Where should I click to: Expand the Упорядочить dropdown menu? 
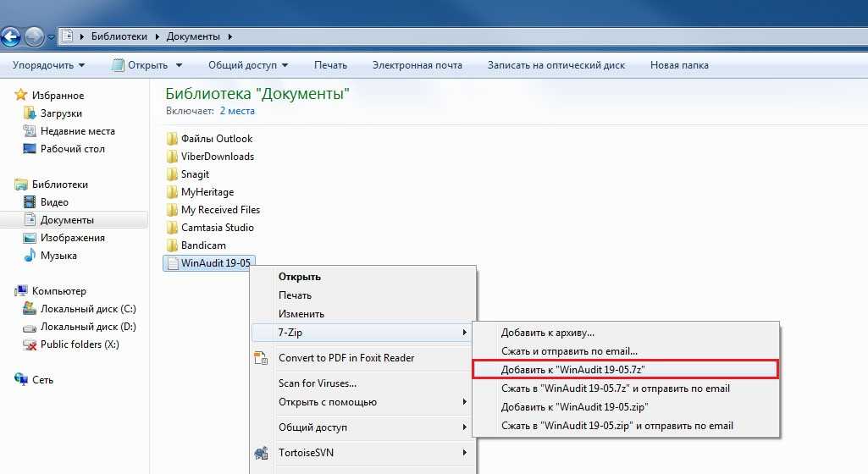click(48, 65)
